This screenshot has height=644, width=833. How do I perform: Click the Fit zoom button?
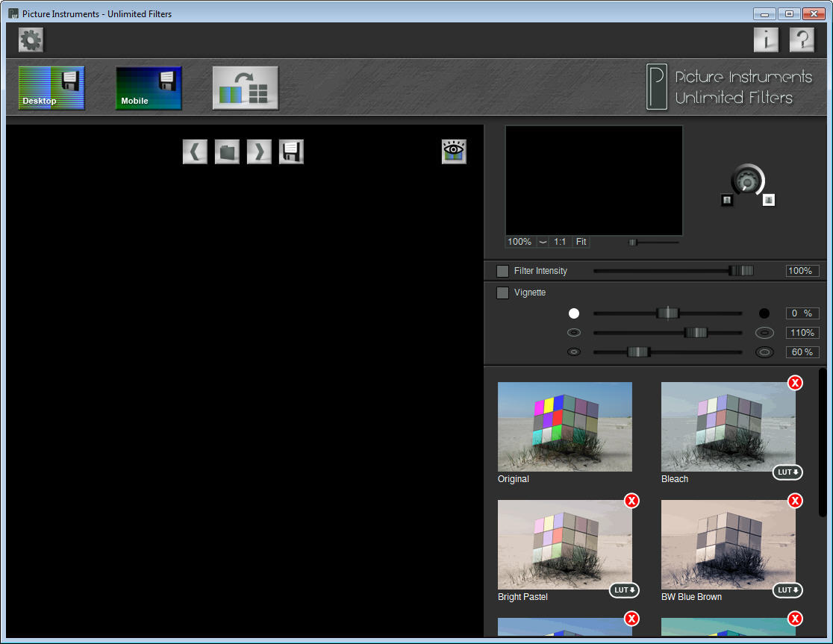click(581, 242)
